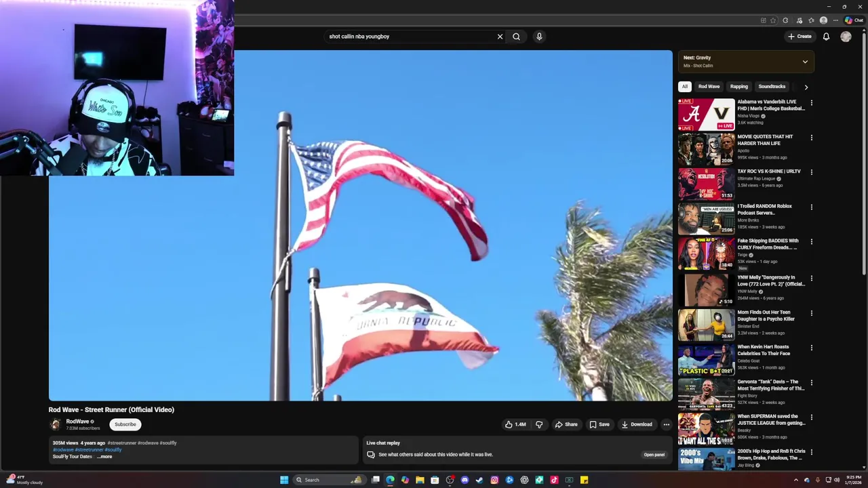This screenshot has width=868, height=488.
Task: Open 2000's Hip Hop and RnB title
Action: tap(771, 455)
